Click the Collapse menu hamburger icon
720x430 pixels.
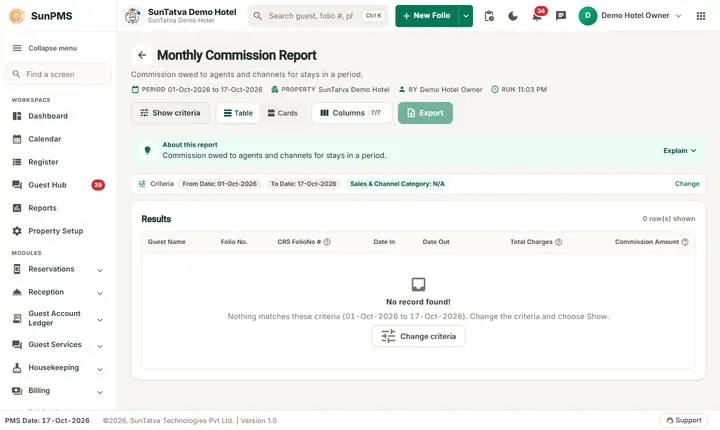[17, 48]
